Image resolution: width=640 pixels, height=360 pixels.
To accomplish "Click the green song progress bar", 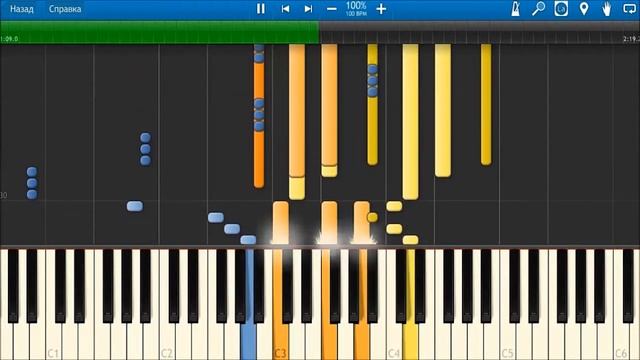I will click(x=159, y=33).
